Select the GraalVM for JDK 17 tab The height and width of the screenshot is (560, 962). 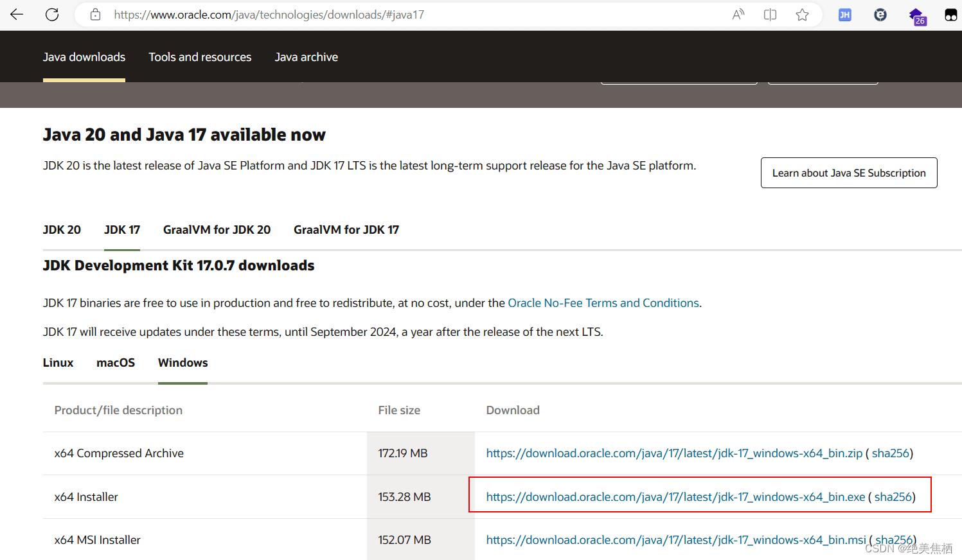click(346, 229)
